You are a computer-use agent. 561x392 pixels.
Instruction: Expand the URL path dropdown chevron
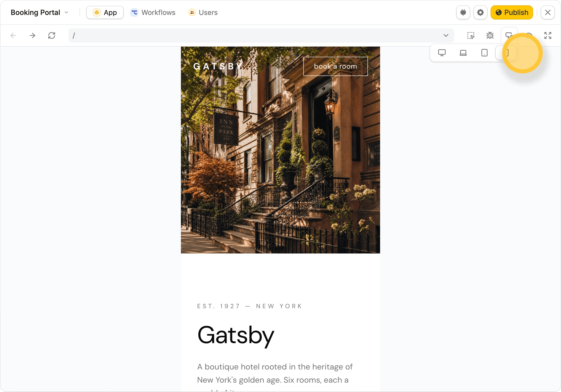[446, 35]
